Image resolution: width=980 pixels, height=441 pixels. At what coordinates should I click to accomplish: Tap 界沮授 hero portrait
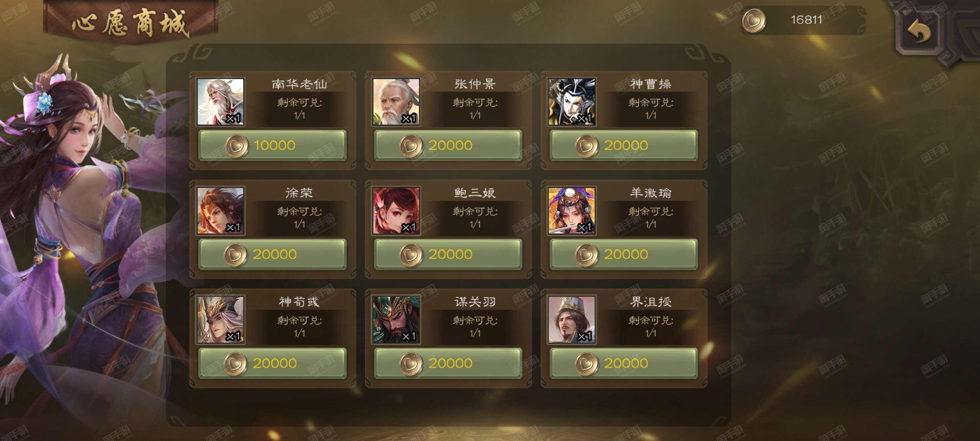click(572, 320)
